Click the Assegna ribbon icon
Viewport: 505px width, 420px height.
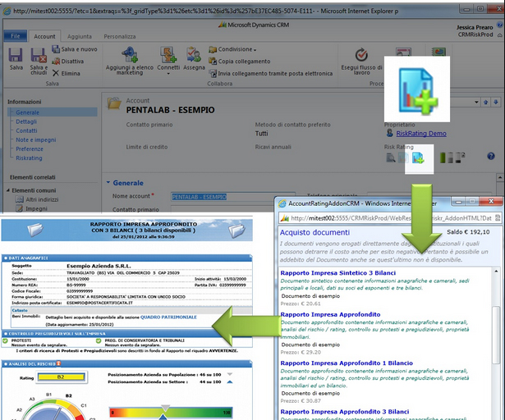195,56
